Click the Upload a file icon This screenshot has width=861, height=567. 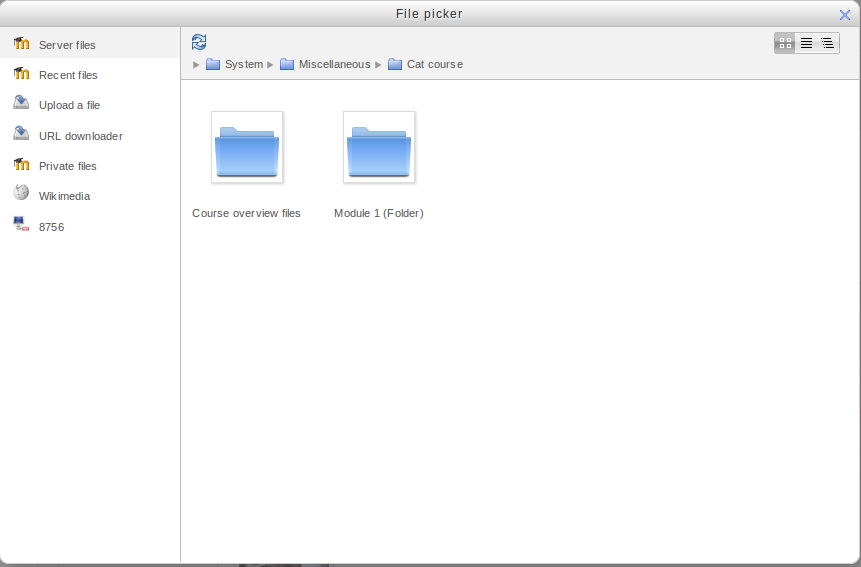[x=21, y=102]
